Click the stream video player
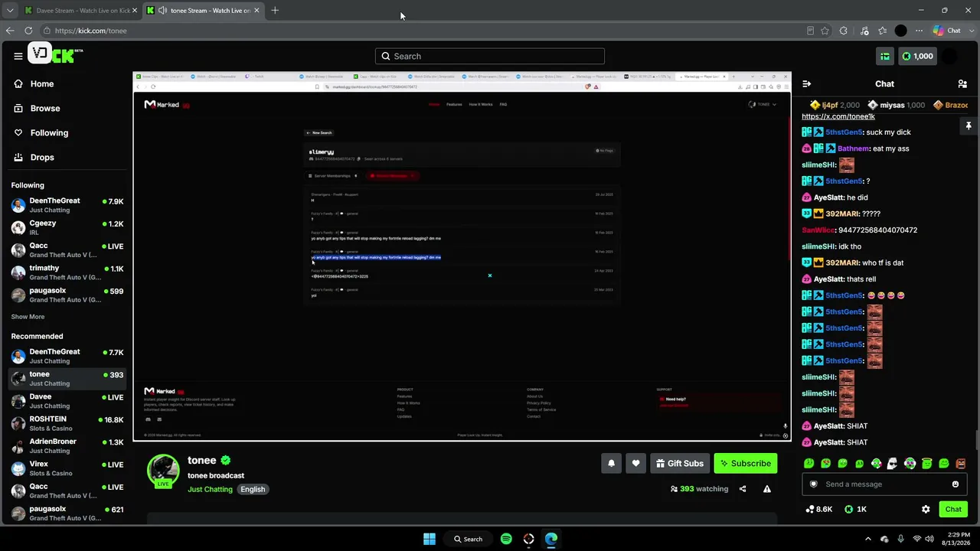The width and height of the screenshot is (980, 551). tap(462, 256)
